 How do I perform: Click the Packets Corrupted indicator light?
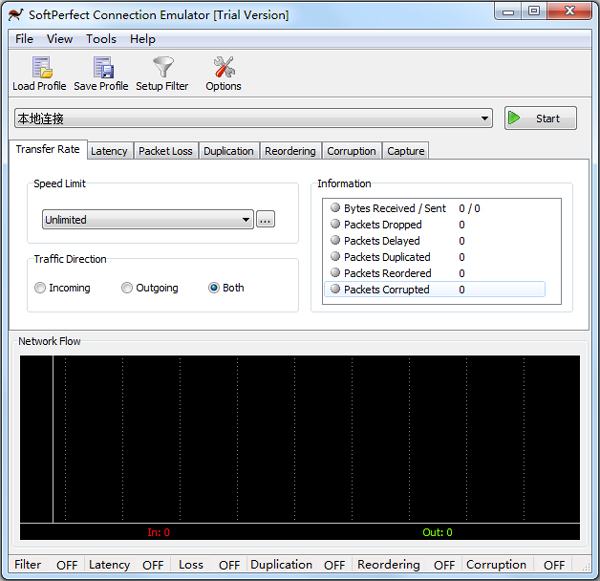point(335,289)
